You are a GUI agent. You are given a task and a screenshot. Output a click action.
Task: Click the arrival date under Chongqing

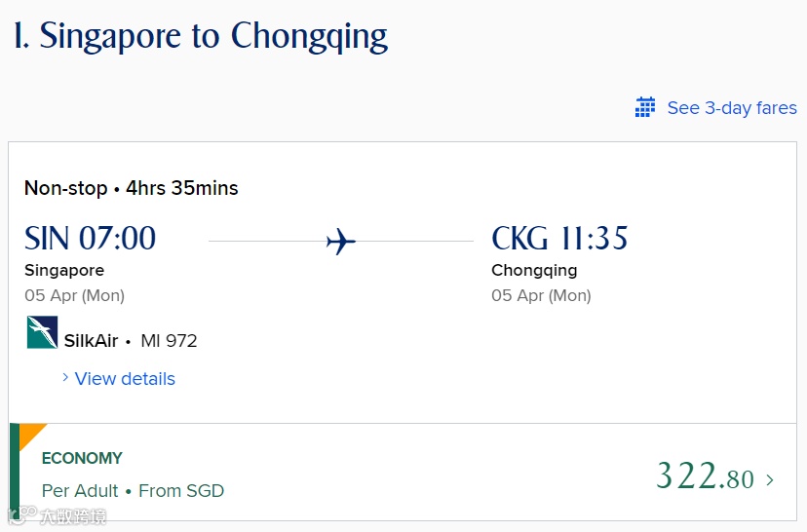[541, 295]
